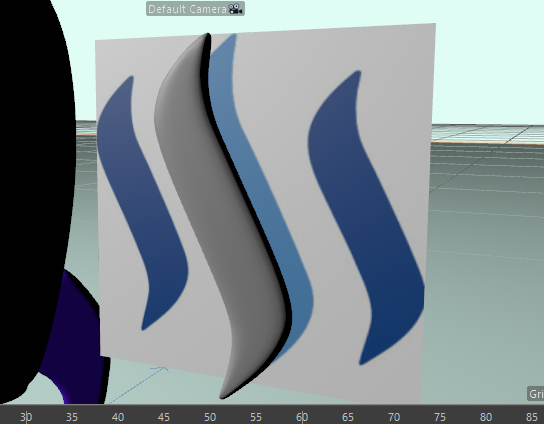This screenshot has height=424, width=544.
Task: Set timeline to frame 35
Action: point(72,417)
